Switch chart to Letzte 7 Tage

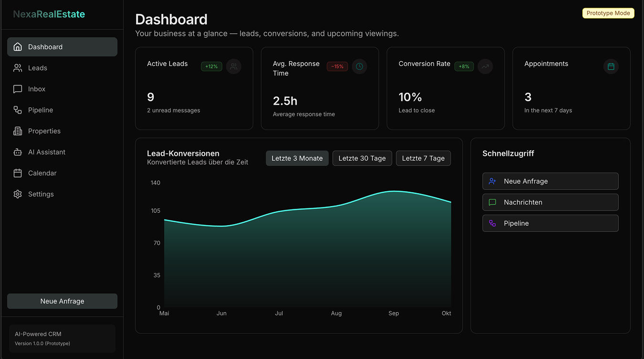click(x=423, y=158)
